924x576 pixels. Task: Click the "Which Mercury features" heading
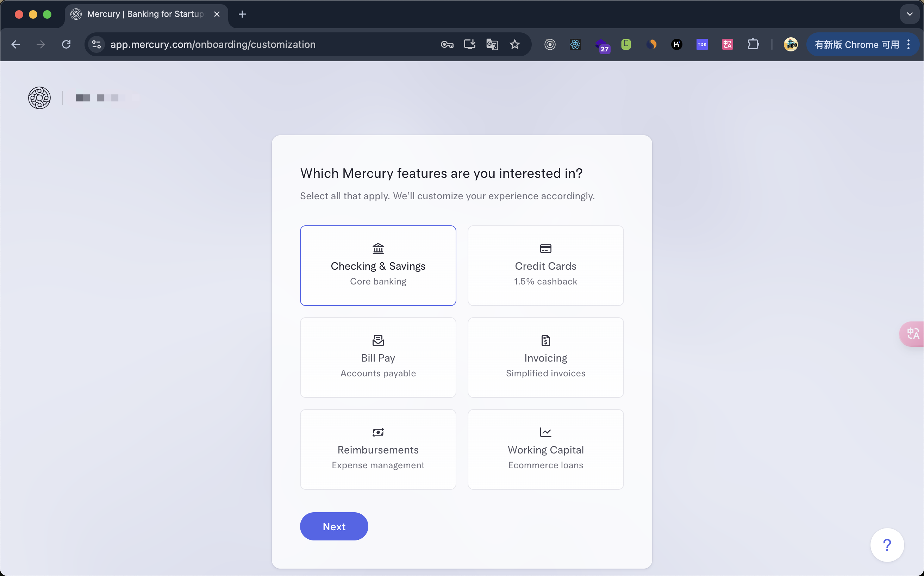click(x=441, y=173)
